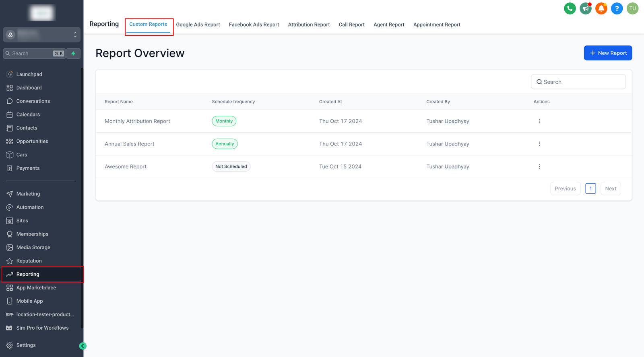
Task: Open the Call Report tab
Action: (x=351, y=25)
